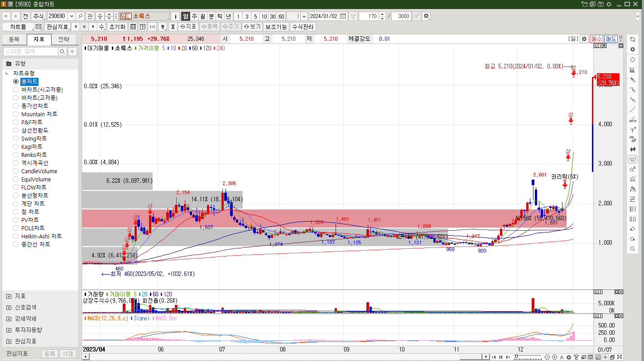644x361 pixels.
Task: Select the grid layout icon
Action: click(x=133, y=27)
